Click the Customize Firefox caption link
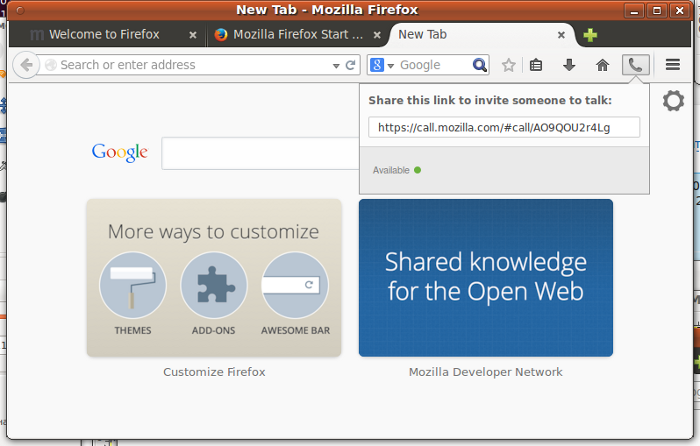This screenshot has height=446, width=700. 214,372
